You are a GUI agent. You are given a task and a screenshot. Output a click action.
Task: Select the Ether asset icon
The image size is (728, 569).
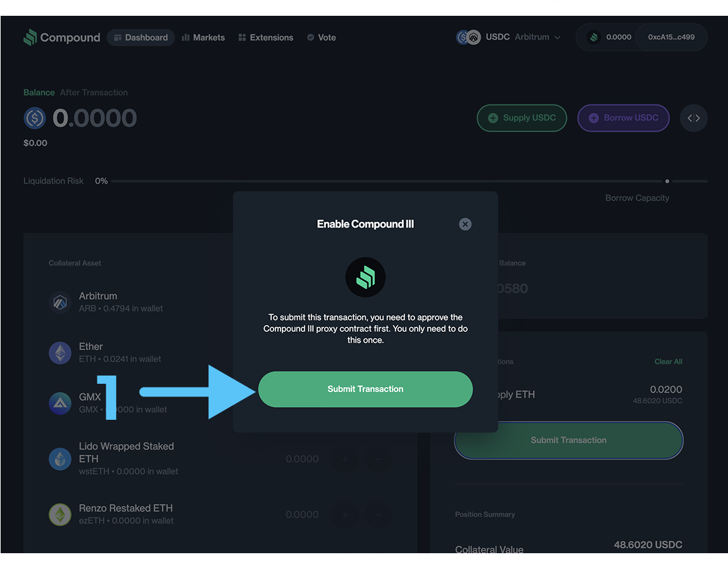(x=60, y=353)
